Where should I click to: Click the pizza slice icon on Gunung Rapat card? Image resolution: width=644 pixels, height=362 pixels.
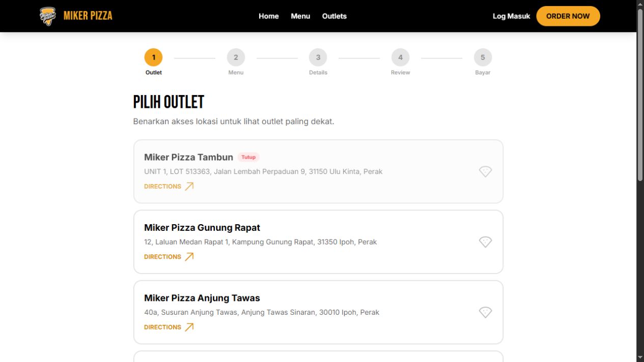486,242
